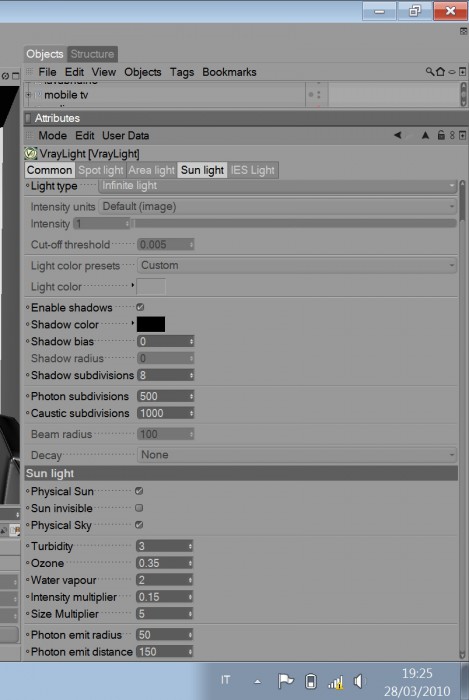This screenshot has width=469, height=700.
Task: Click the Light color swatch
Action: tap(151, 287)
